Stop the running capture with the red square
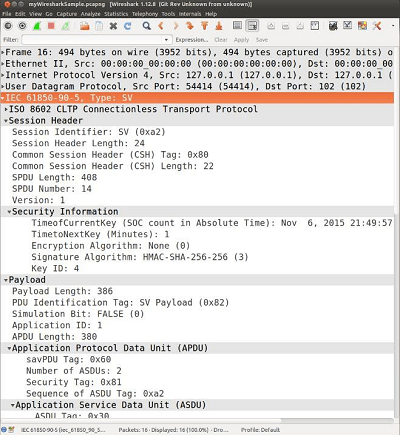Screen dimensions: 400x435 pyautogui.click(x=51, y=26)
